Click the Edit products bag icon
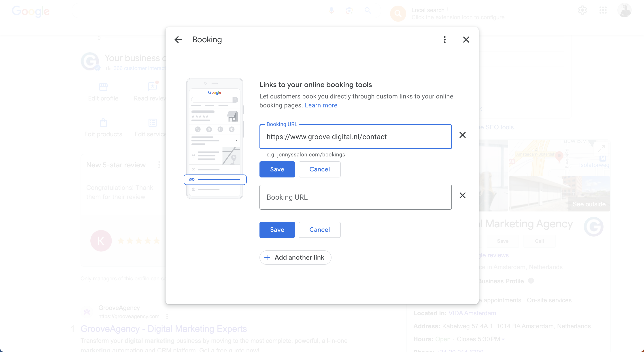Viewport: 644px width, 352px height. point(103,123)
